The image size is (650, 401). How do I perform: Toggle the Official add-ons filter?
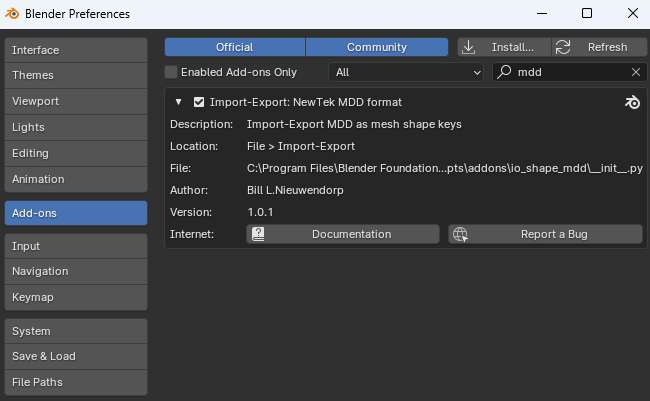click(x=235, y=47)
